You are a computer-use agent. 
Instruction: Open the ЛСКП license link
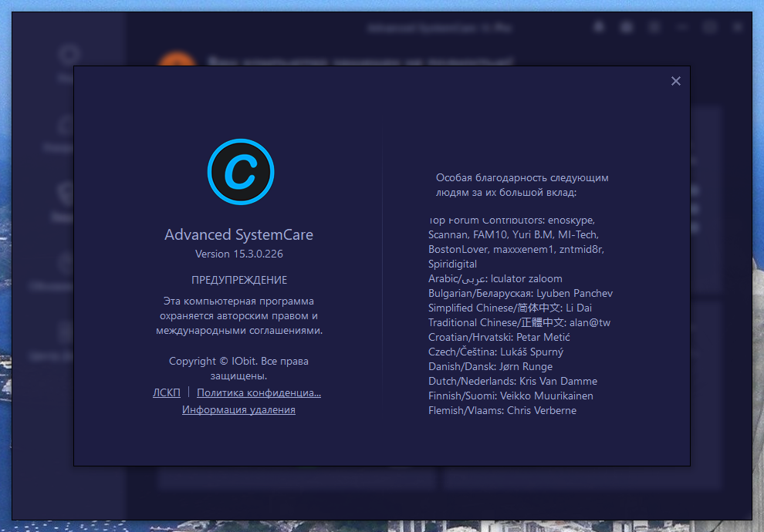tap(167, 393)
